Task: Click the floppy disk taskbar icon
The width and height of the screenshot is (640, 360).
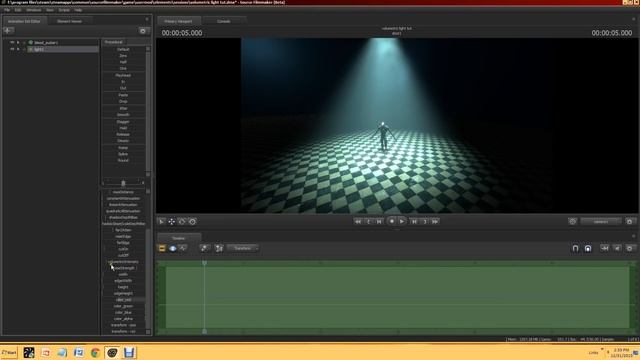Action: tap(129, 353)
